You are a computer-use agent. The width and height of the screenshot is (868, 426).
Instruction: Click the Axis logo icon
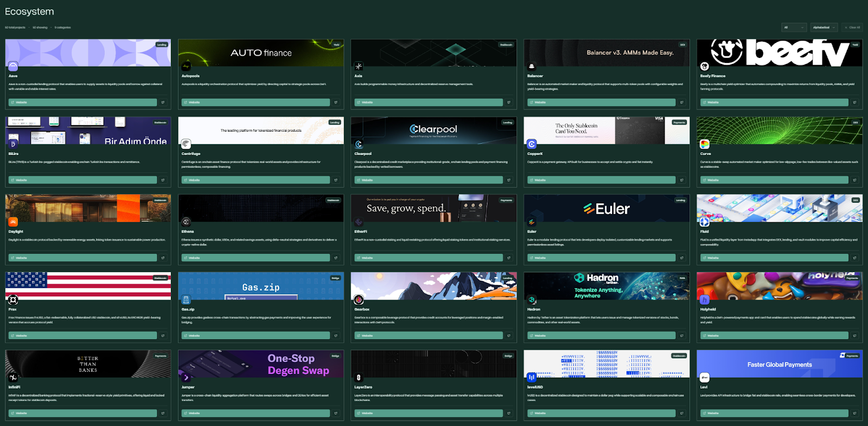tap(359, 66)
